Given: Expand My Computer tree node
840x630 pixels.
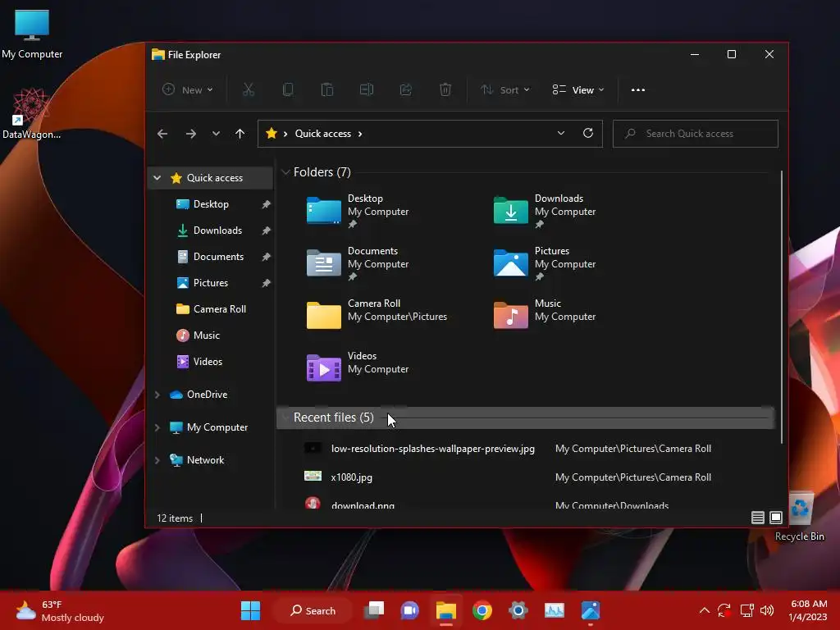Looking at the screenshot, I should (x=157, y=427).
